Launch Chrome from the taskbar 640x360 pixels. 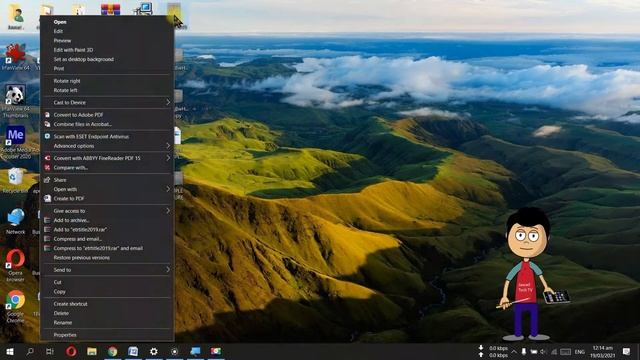point(113,351)
